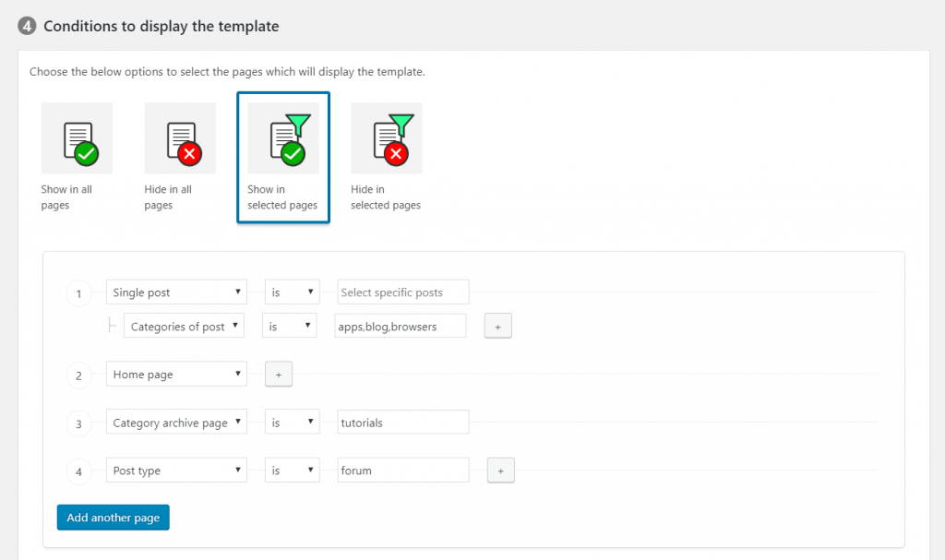Click the green filter funnel on selected pages icon
Image resolution: width=945 pixels, height=560 pixels.
click(x=283, y=137)
